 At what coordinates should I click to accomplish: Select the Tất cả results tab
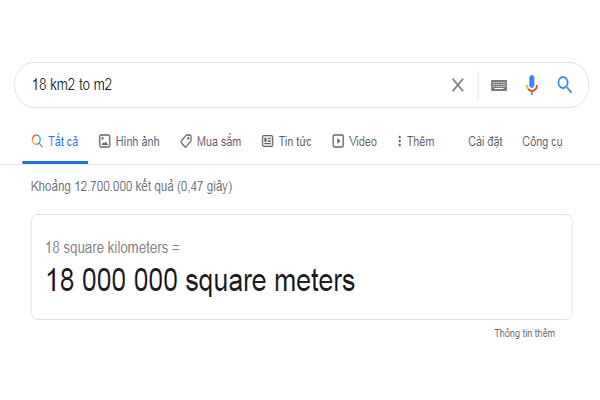tap(63, 141)
